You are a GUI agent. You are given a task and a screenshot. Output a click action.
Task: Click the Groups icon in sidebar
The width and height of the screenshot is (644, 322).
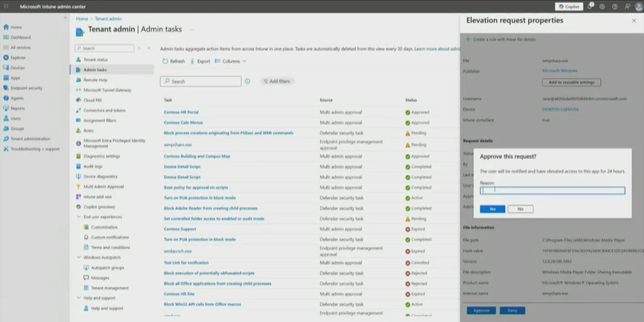coord(6,128)
